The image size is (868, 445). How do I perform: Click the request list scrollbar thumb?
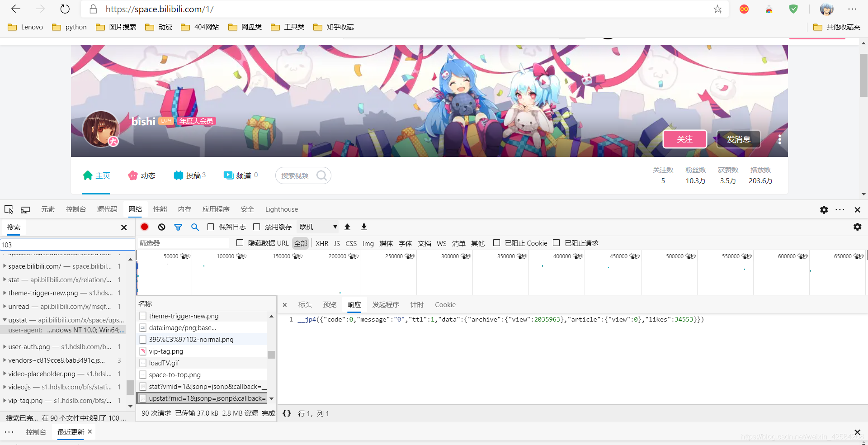[x=271, y=355]
